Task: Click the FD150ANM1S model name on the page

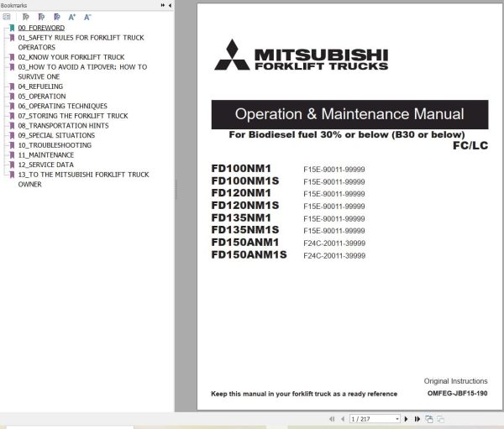Action: [x=249, y=255]
